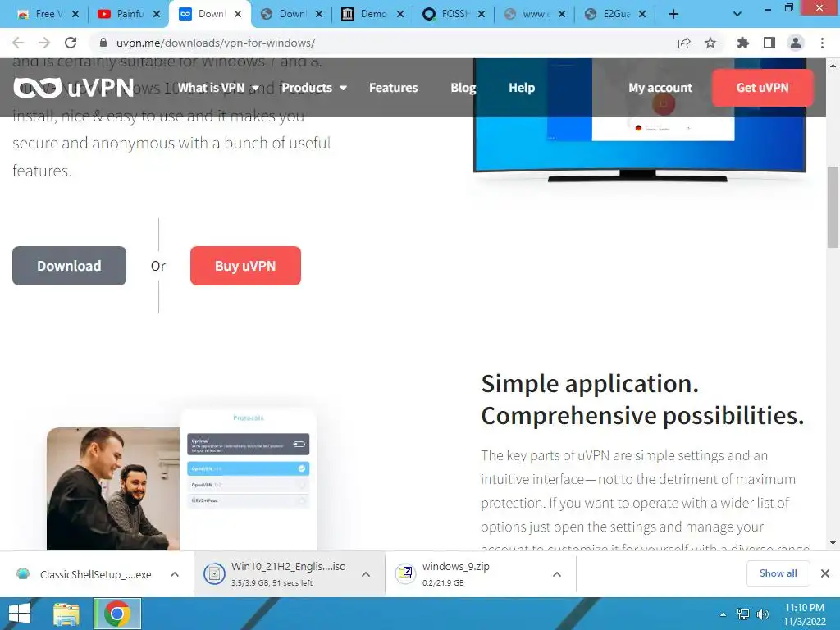The image size is (840, 630).
Task: Click the Get uVPN button
Action: 762,88
